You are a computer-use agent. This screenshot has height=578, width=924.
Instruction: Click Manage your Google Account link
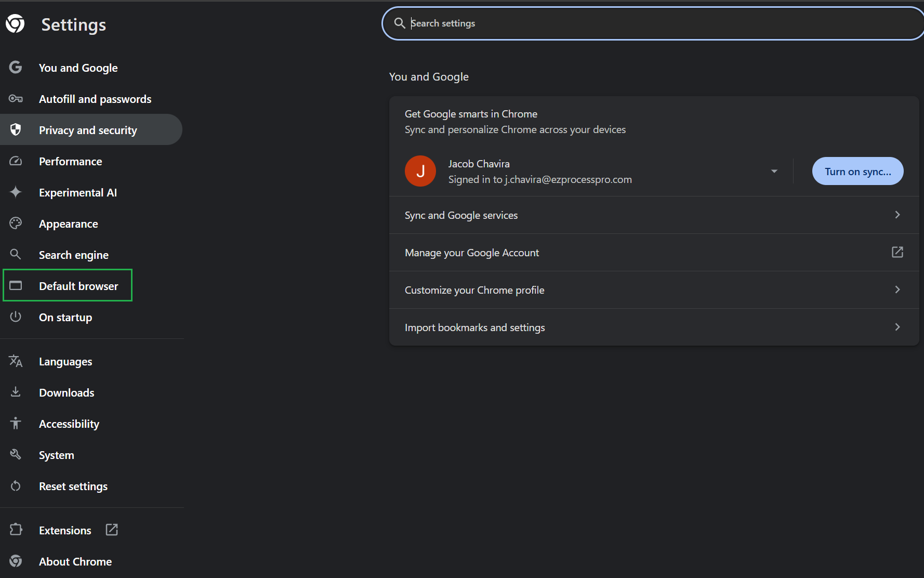coord(654,252)
